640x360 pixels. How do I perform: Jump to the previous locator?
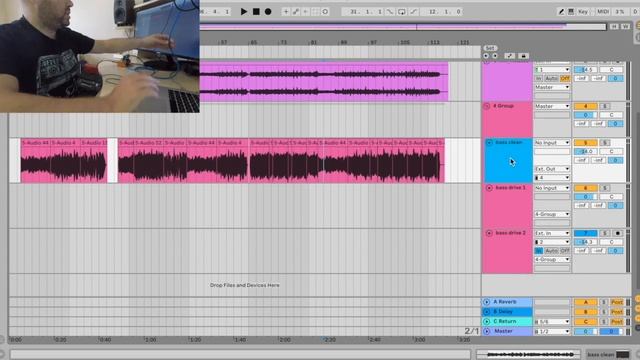486,56
